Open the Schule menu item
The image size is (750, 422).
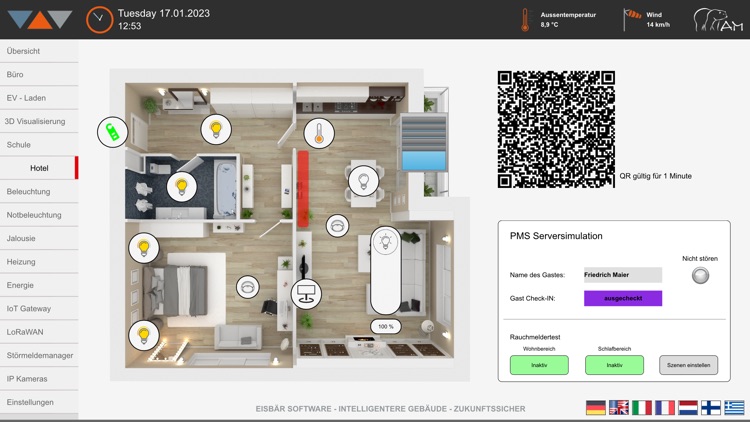39,144
